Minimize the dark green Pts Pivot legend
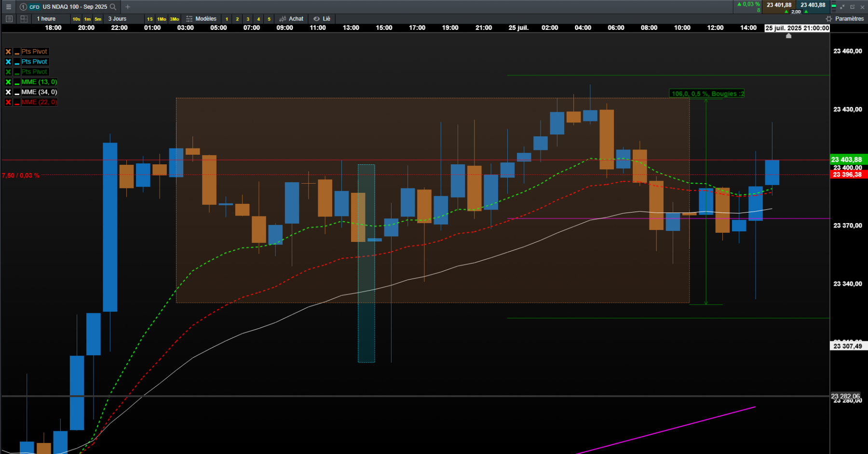The image size is (868, 454). (17, 72)
